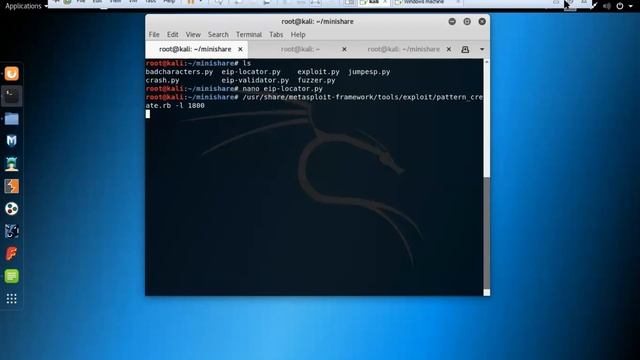Show all applications grid icon
Screen dimensions: 640x360
click(11, 299)
